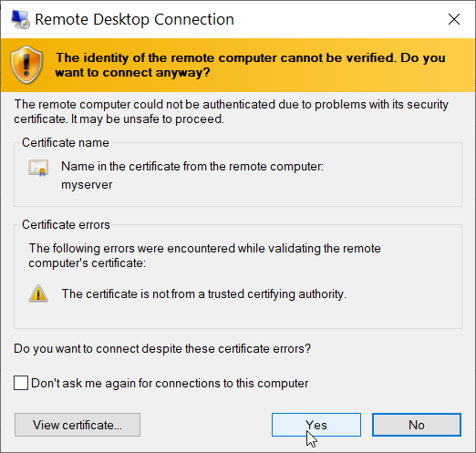Confirm the connection with the Yes button
The width and height of the screenshot is (476, 453).
click(316, 425)
